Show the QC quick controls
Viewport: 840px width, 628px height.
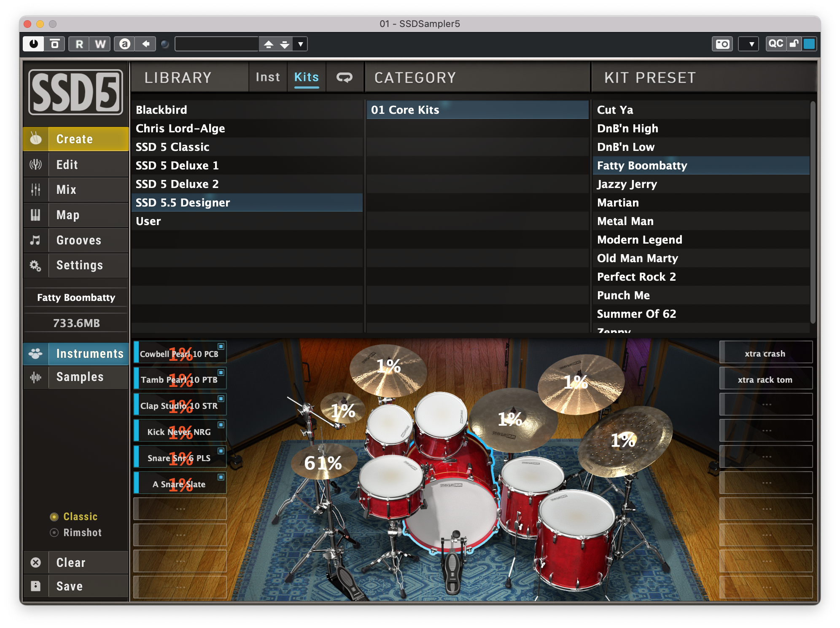776,44
